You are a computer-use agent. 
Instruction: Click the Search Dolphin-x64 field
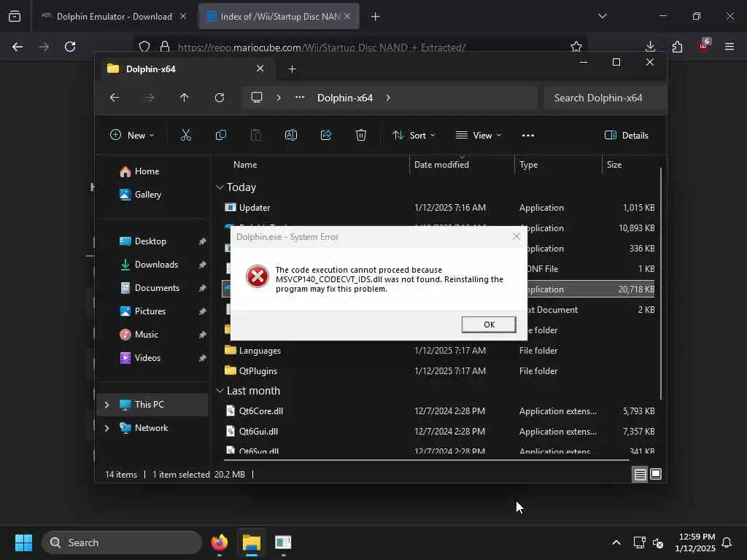click(605, 98)
